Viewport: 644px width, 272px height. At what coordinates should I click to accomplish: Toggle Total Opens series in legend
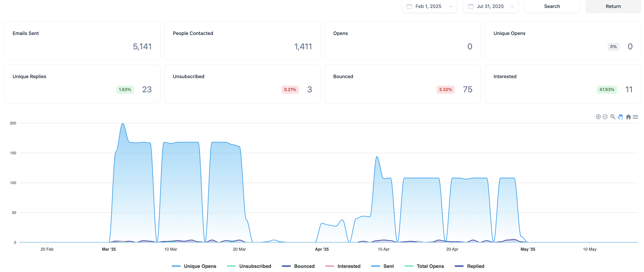click(424, 266)
